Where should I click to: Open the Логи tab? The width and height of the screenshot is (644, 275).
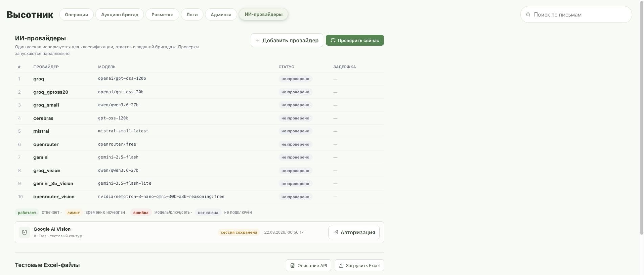point(192,15)
